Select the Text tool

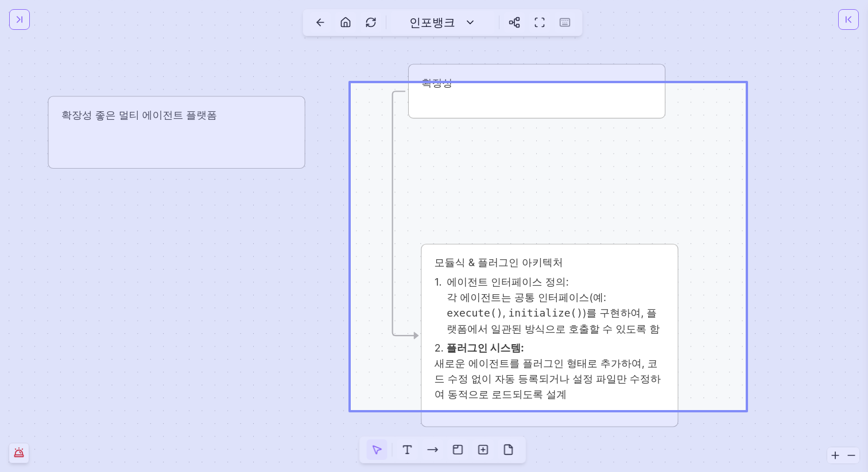[407, 450]
